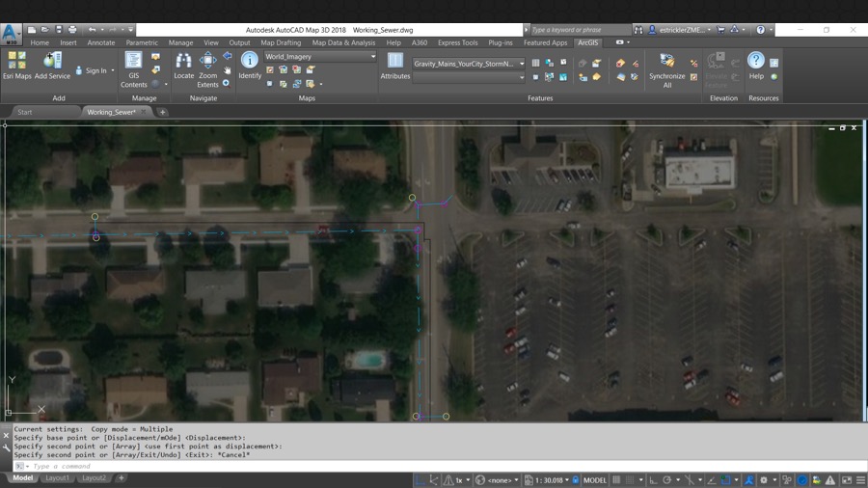Viewport: 868px width, 488px height.
Task: Click the zoom magnifier in Navigate panel
Action: click(x=227, y=84)
